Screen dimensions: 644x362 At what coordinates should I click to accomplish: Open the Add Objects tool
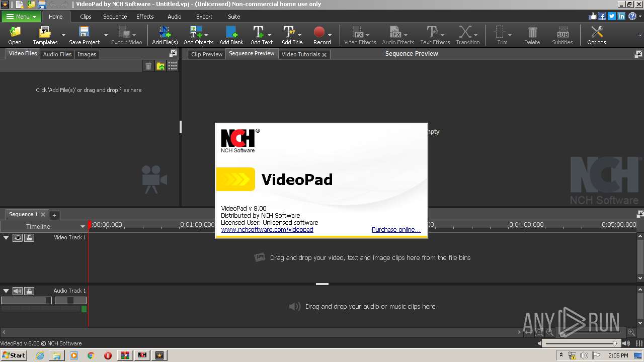198,35
